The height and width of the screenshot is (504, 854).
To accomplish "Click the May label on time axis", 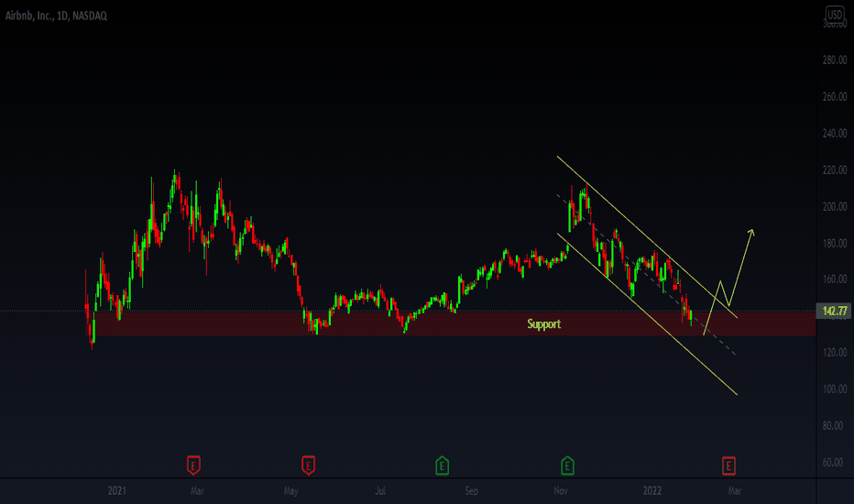I will pos(290,491).
